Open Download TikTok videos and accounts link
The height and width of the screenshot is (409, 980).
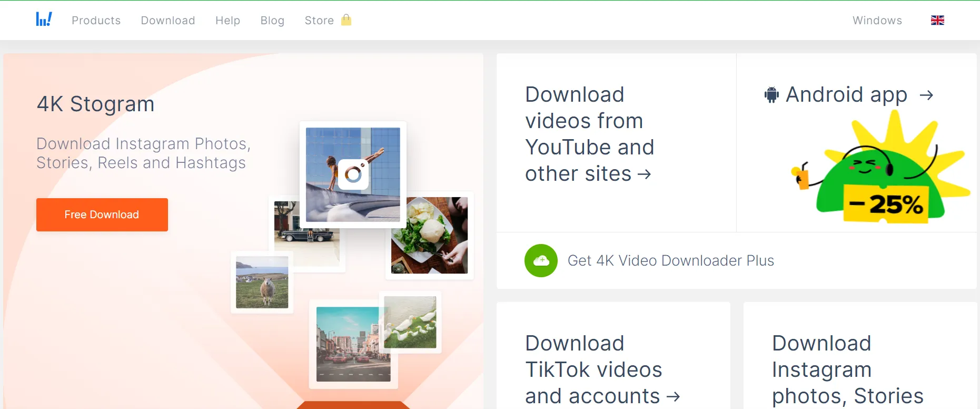pos(603,370)
